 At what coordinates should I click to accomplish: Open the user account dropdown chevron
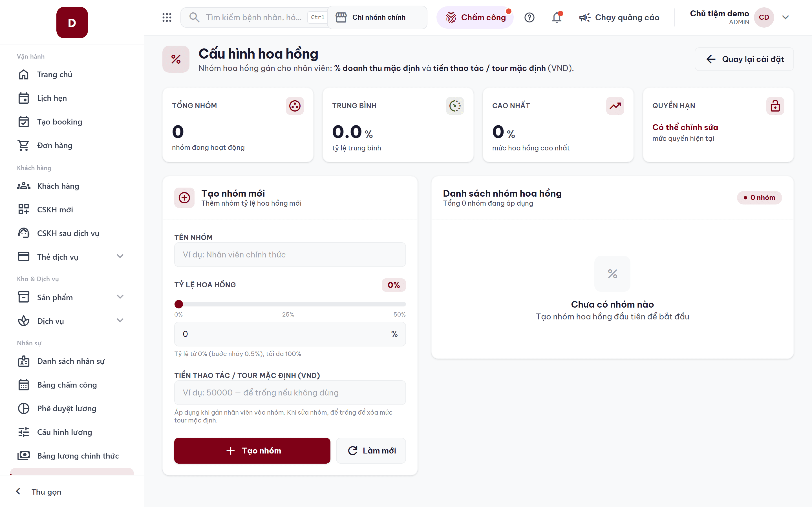(785, 17)
